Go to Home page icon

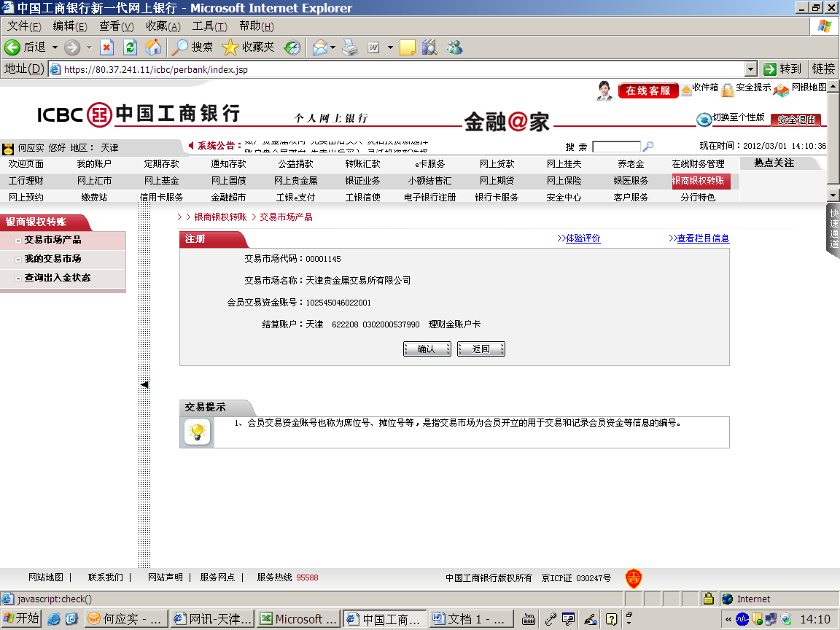[x=153, y=47]
